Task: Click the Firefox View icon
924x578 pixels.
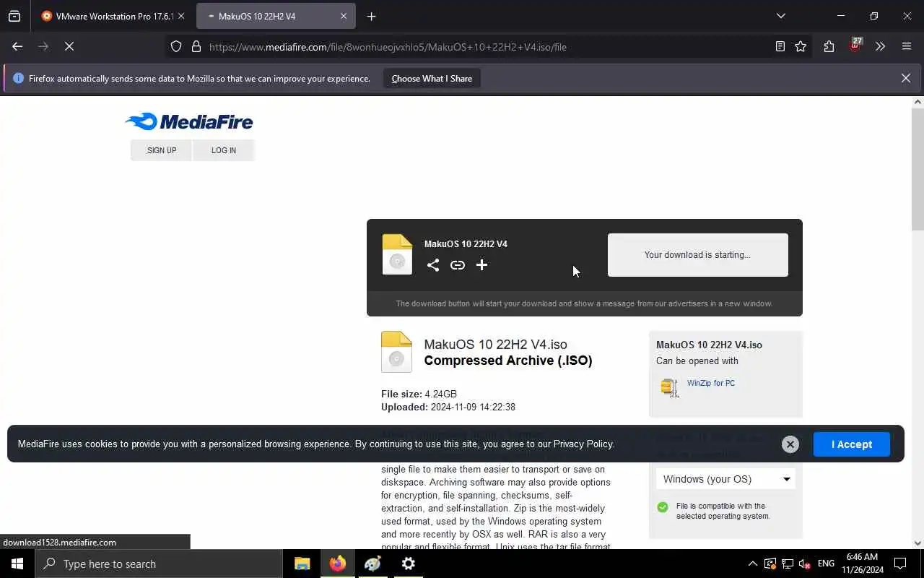Action: 14,16
